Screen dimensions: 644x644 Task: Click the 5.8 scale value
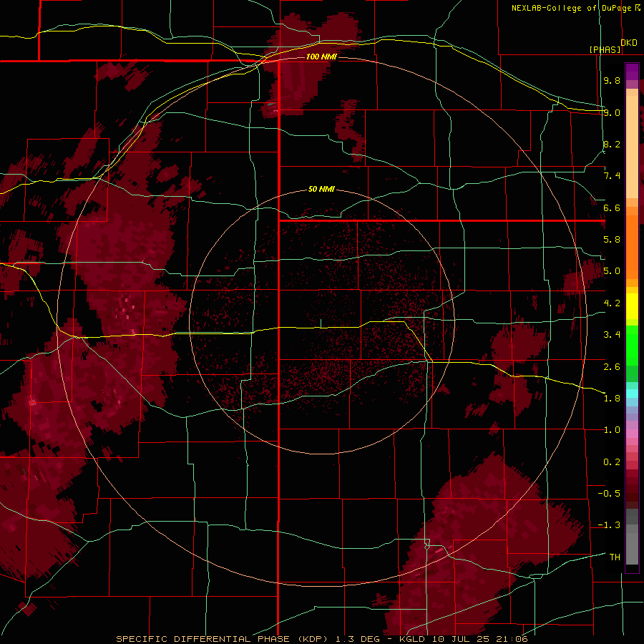click(x=612, y=240)
